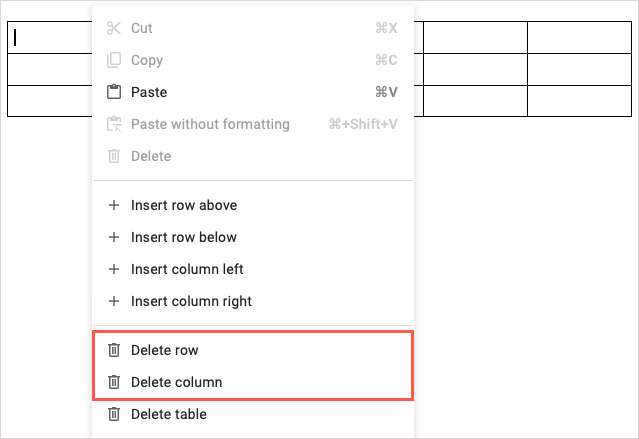Click the plus icon for Insert column right
This screenshot has width=639, height=439.
114,301
